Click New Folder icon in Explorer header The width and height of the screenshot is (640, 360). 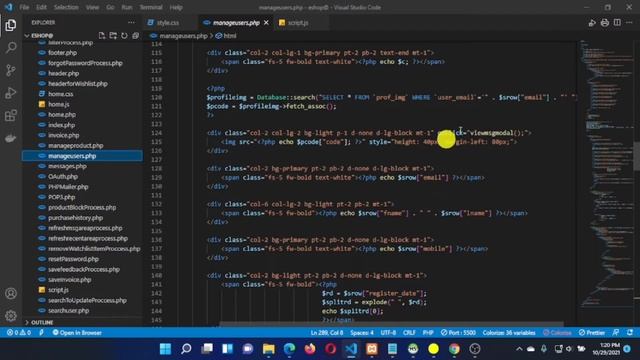(x=113, y=36)
